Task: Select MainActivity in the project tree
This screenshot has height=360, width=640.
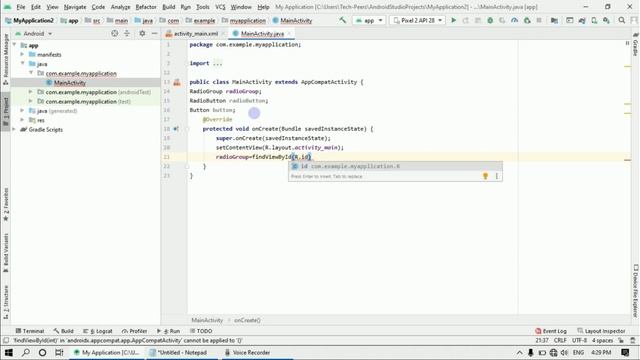Action: 70,82
